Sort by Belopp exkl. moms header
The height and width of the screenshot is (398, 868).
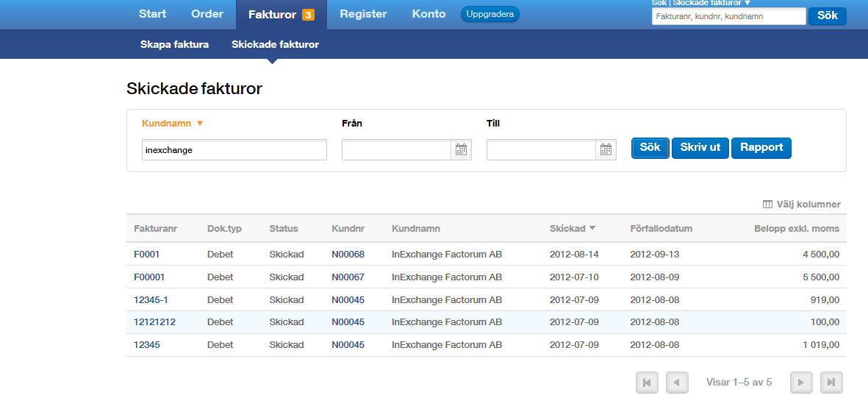tap(797, 228)
